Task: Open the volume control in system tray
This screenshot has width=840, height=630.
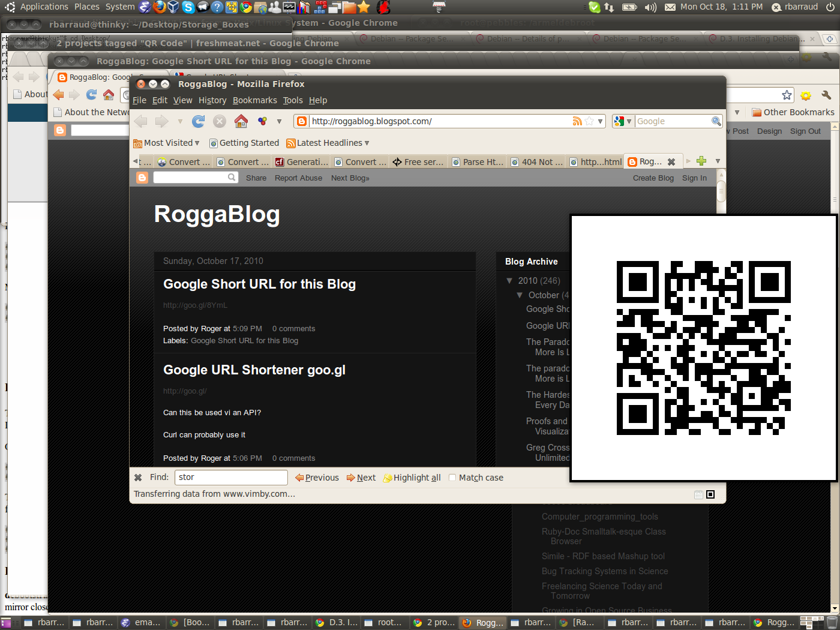Action: (x=650, y=7)
